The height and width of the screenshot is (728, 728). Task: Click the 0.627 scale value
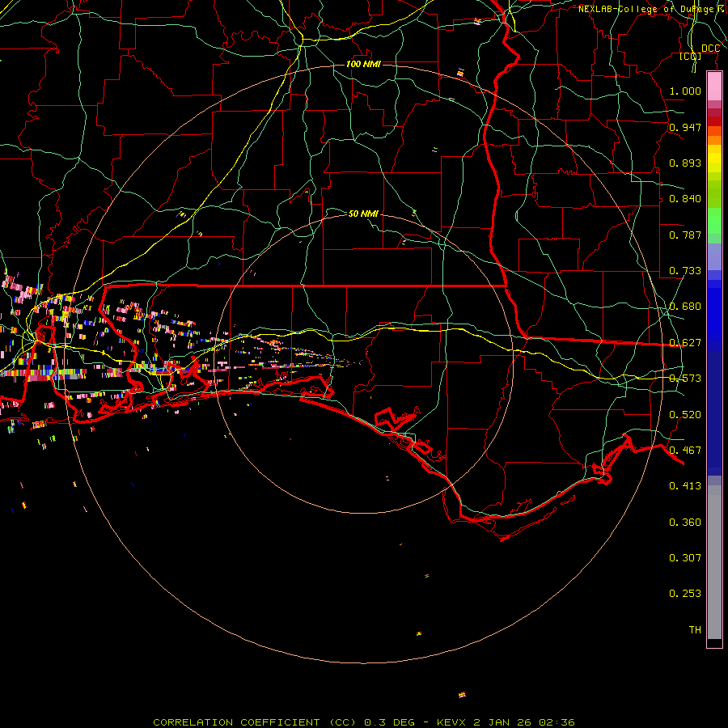685,343
